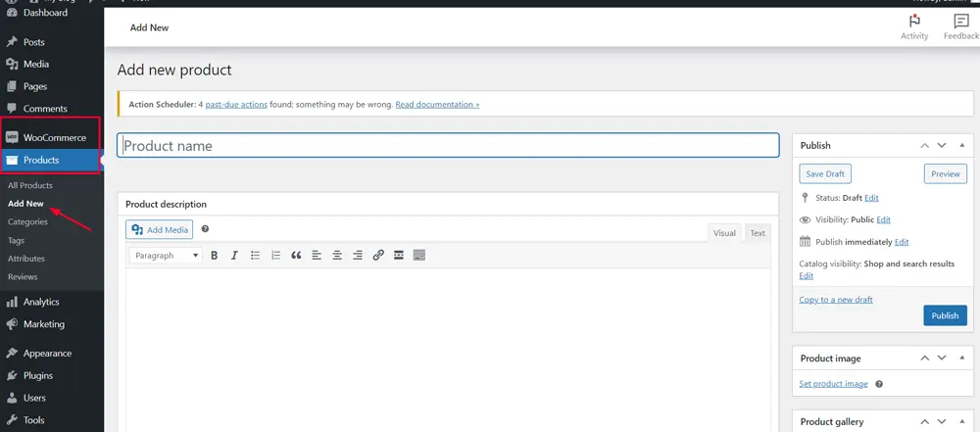Move the Publish panel up
The width and height of the screenshot is (980, 432).
pos(925,145)
